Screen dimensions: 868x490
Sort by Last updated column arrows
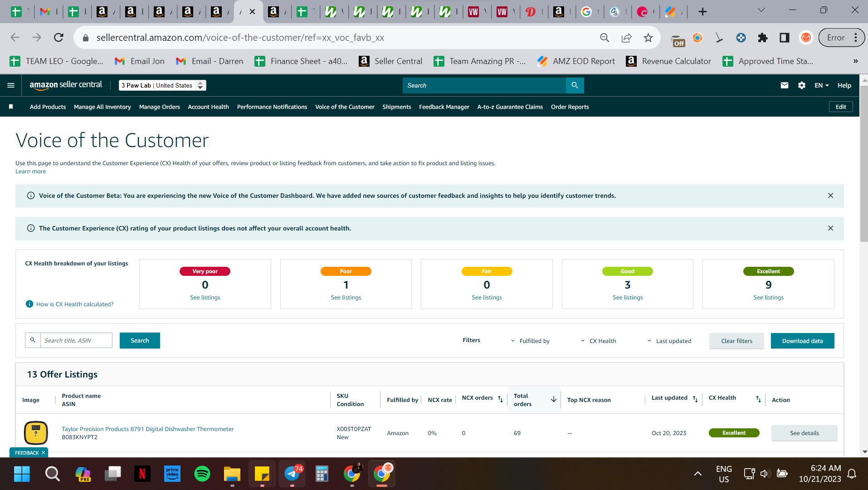click(x=695, y=399)
